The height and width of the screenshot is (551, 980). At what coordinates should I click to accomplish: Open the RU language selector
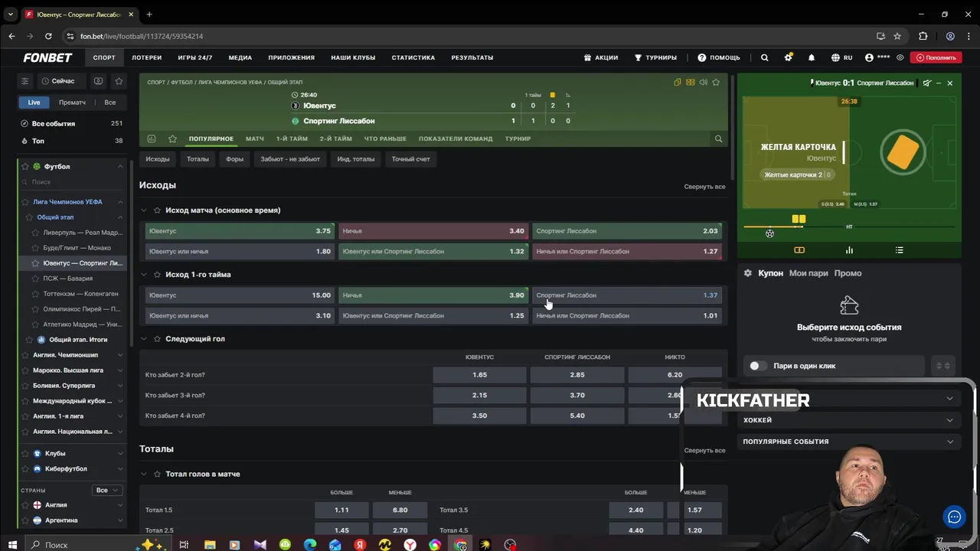tap(842, 57)
